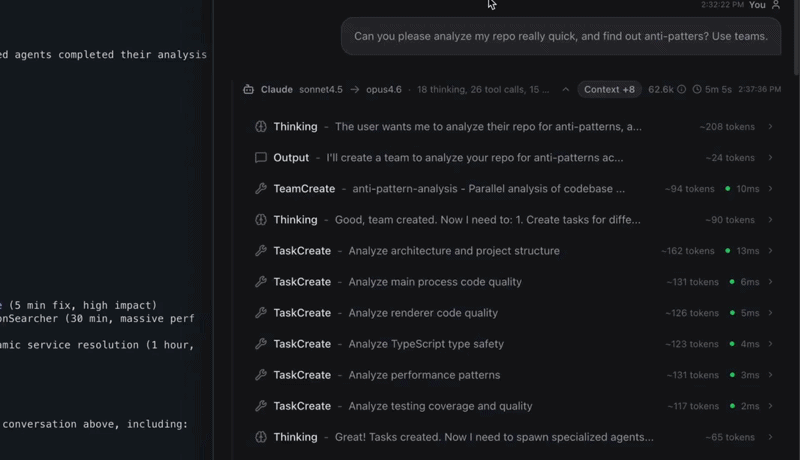
Task: Click the sonnet4.5 model label
Action: click(321, 89)
